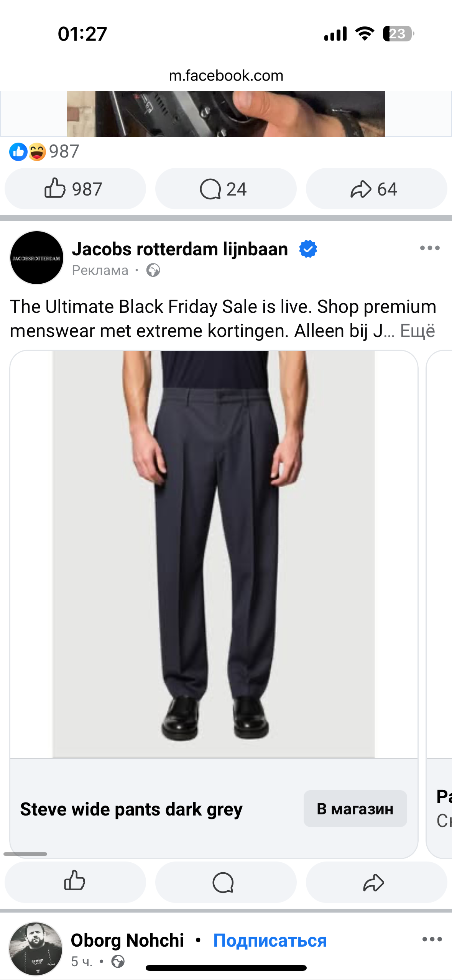Expand ad text with Ещё
Viewport: 452px width, 980px height.
(417, 331)
